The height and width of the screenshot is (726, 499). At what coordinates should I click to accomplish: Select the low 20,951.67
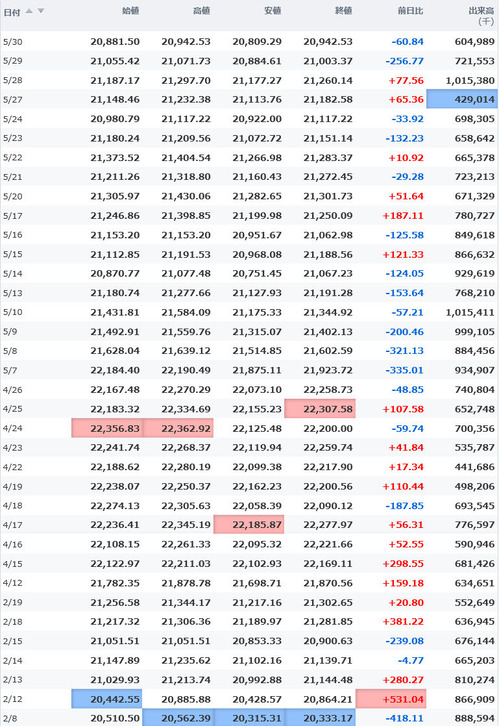pyautogui.click(x=257, y=235)
